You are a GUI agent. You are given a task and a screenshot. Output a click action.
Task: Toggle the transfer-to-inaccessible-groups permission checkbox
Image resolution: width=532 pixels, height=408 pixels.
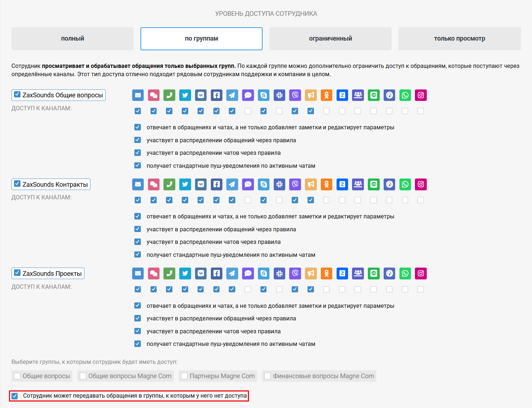point(15,396)
